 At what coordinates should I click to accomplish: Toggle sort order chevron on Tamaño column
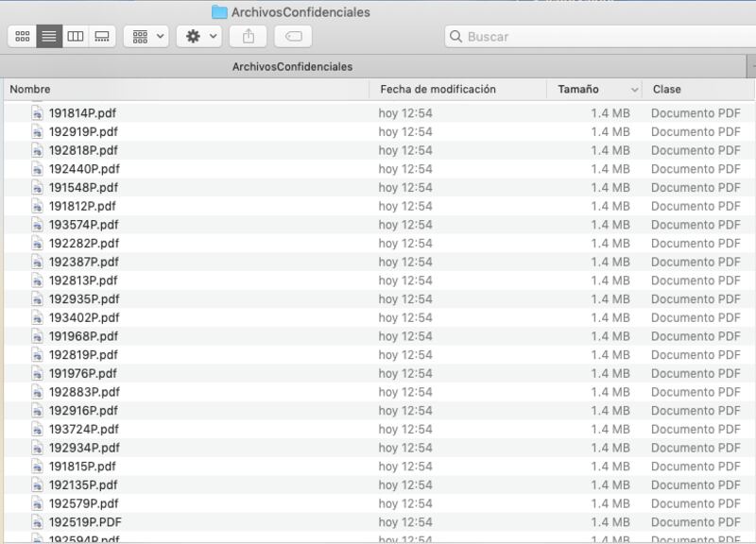(x=634, y=90)
